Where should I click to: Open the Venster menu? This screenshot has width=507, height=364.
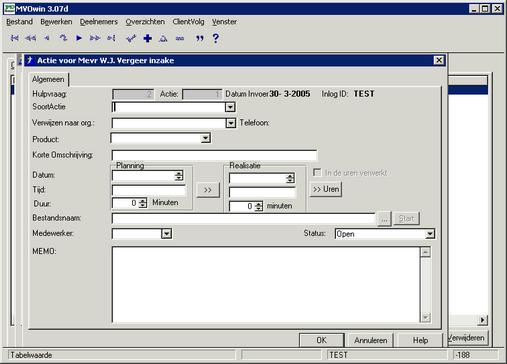click(224, 22)
